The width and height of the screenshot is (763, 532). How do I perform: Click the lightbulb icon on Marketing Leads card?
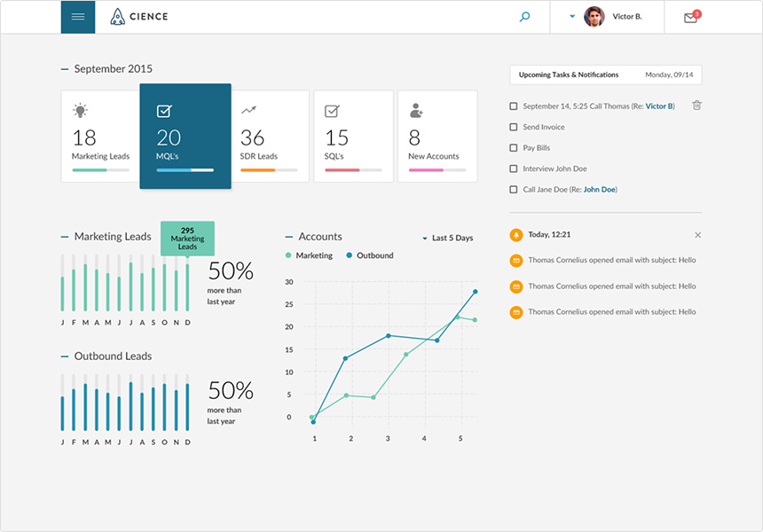coord(80,111)
